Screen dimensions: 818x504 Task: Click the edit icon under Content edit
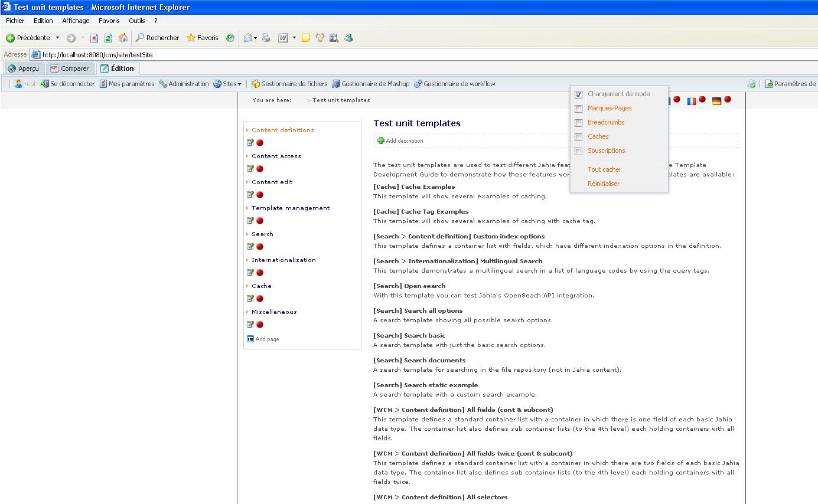tap(250, 195)
